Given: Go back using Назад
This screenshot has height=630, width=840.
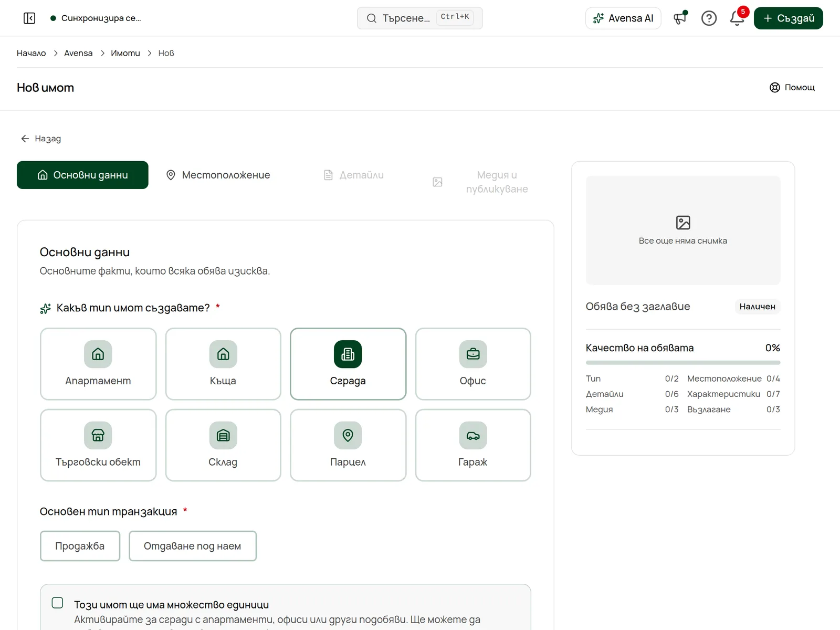Looking at the screenshot, I should [x=41, y=139].
